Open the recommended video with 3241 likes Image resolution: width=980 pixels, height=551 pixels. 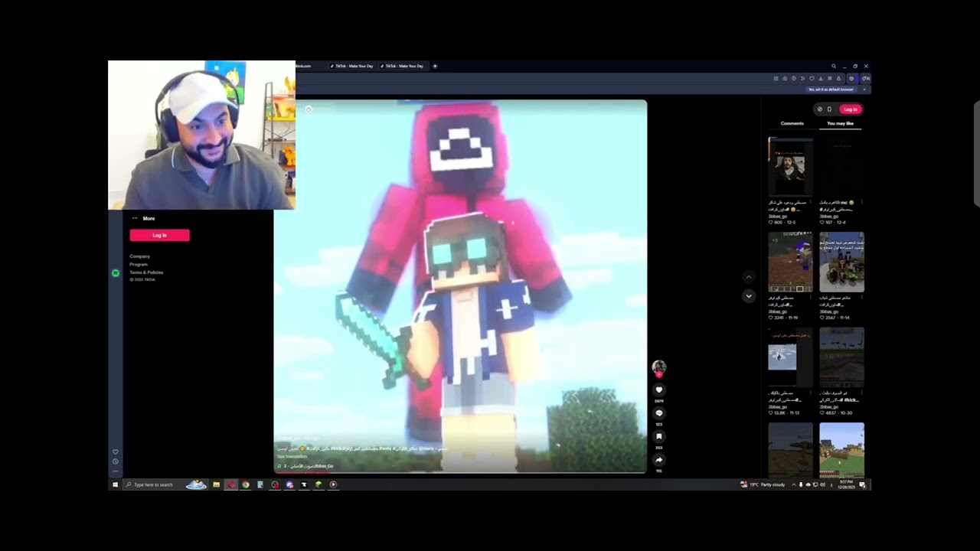click(x=790, y=262)
